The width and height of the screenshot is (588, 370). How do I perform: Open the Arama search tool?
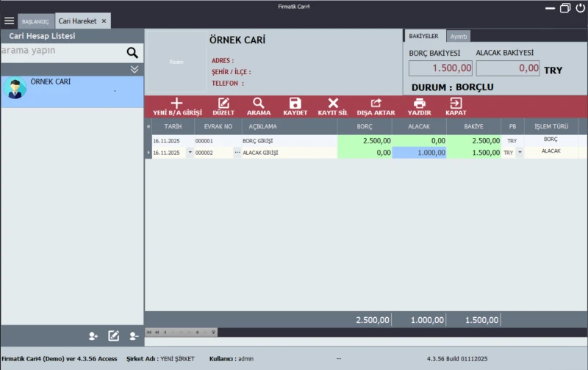coord(259,104)
